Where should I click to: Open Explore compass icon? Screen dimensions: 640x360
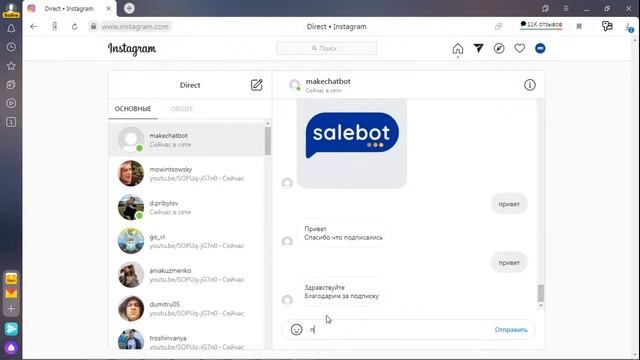(499, 48)
